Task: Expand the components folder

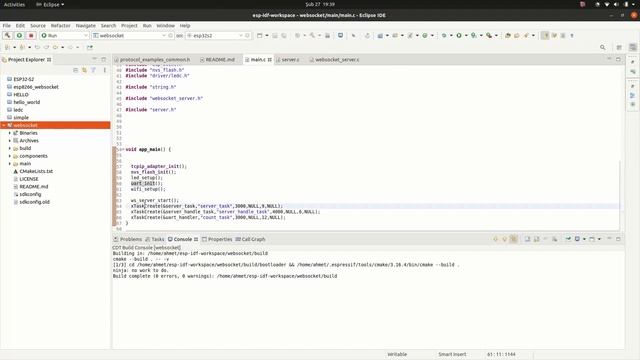Action: (10, 156)
